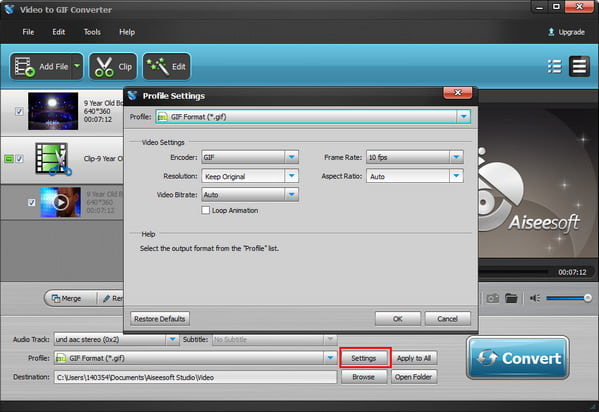Click the Browse button

pyautogui.click(x=364, y=377)
